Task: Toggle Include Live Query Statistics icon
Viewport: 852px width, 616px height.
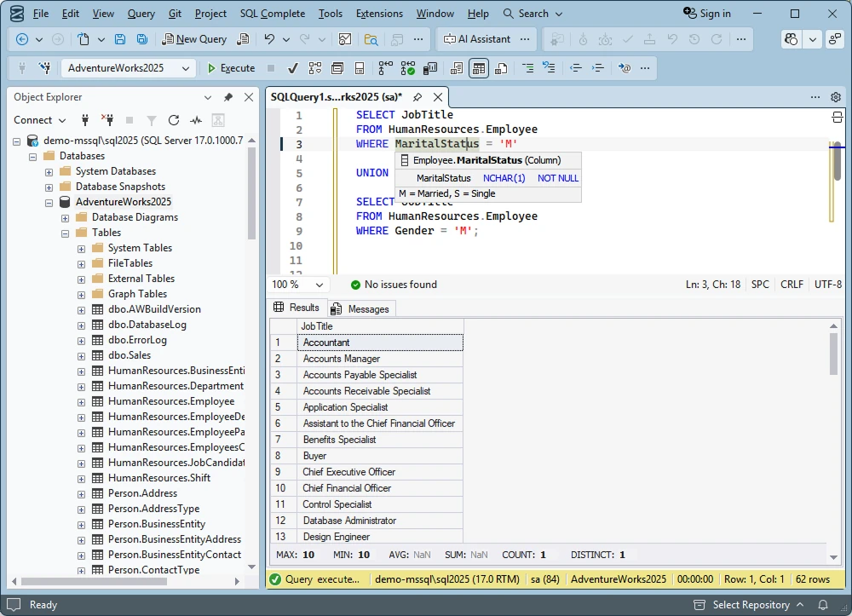Action: coord(408,68)
